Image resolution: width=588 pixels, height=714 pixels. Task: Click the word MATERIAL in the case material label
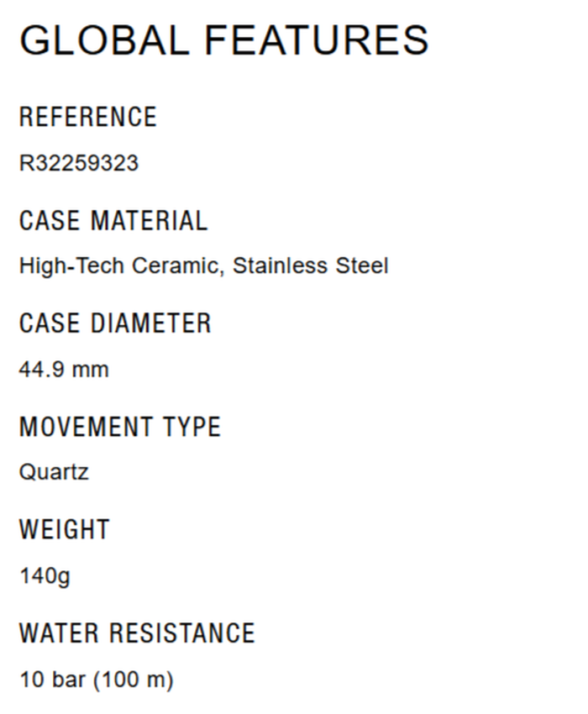pyautogui.click(x=150, y=220)
